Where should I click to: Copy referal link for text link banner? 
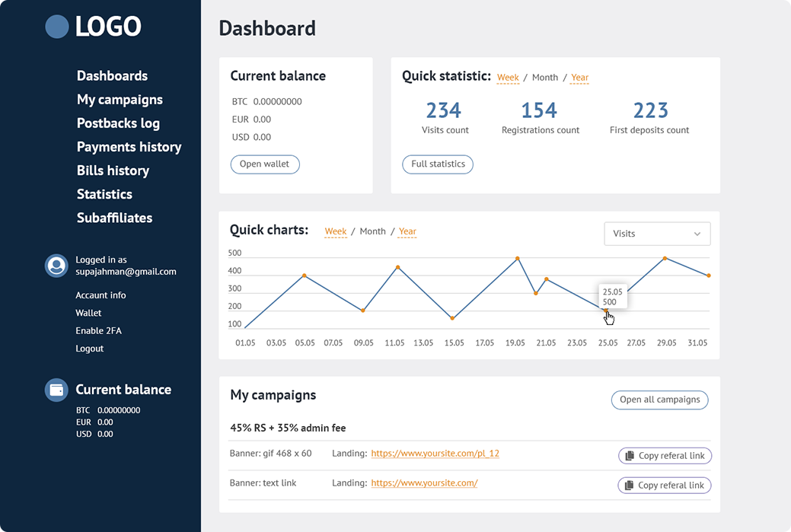tap(665, 485)
